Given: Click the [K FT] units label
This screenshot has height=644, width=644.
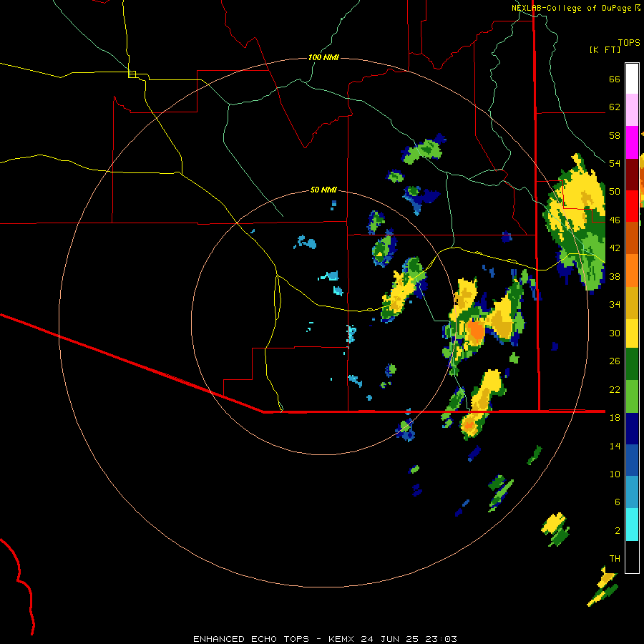Looking at the screenshot, I should (605, 49).
